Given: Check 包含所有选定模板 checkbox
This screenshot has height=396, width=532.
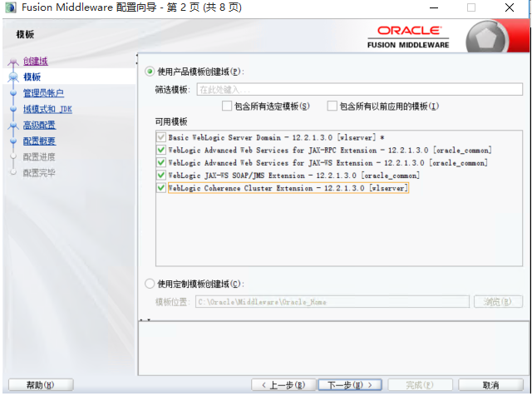Looking at the screenshot, I should tap(227, 106).
